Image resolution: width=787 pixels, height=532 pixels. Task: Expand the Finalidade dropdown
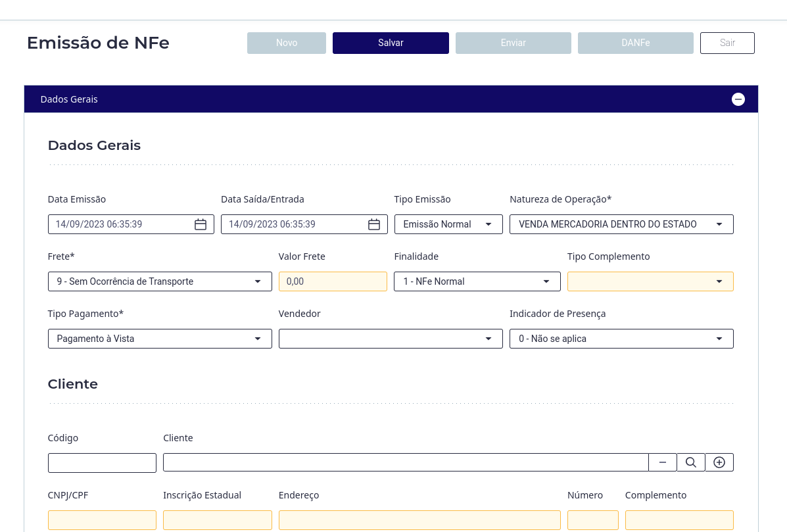pyautogui.click(x=477, y=281)
